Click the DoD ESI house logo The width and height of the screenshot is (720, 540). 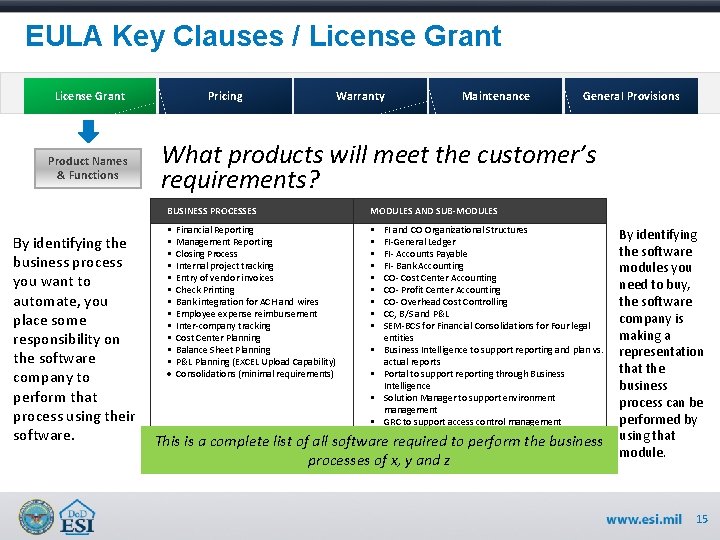77,517
